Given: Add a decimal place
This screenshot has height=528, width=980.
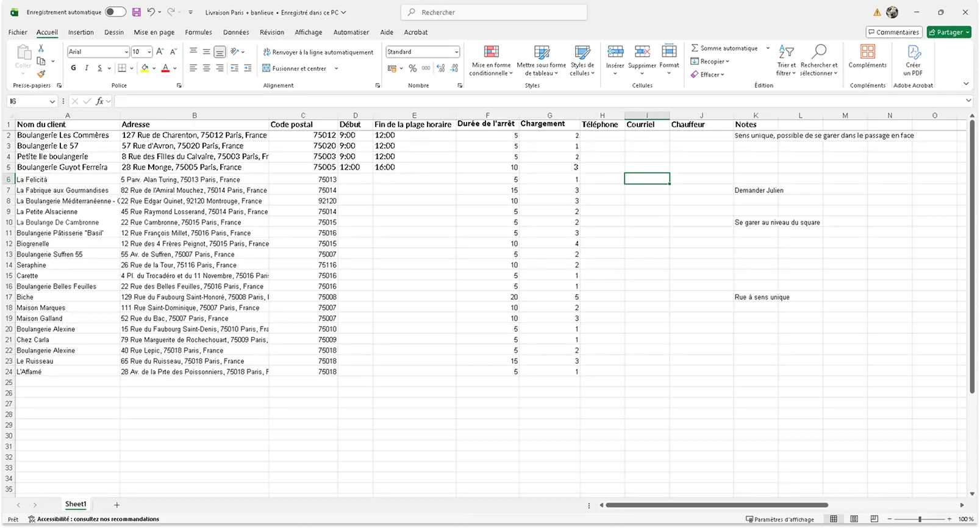Looking at the screenshot, I should [441, 68].
